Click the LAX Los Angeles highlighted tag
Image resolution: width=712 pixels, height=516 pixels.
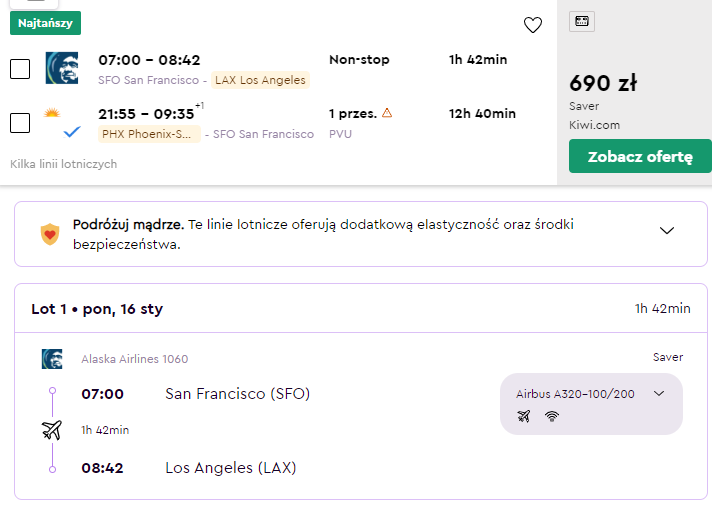pos(260,80)
